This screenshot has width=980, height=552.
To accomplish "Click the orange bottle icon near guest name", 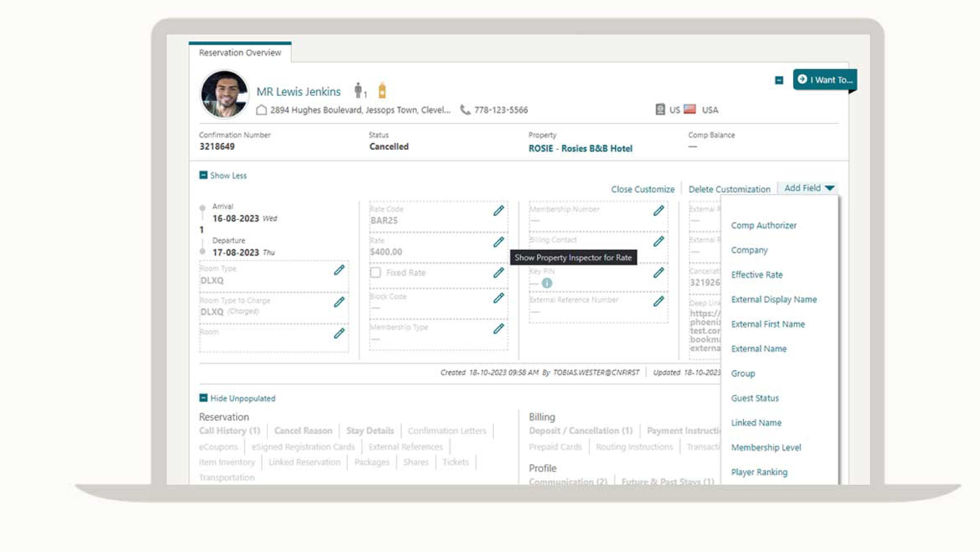I will [x=382, y=91].
